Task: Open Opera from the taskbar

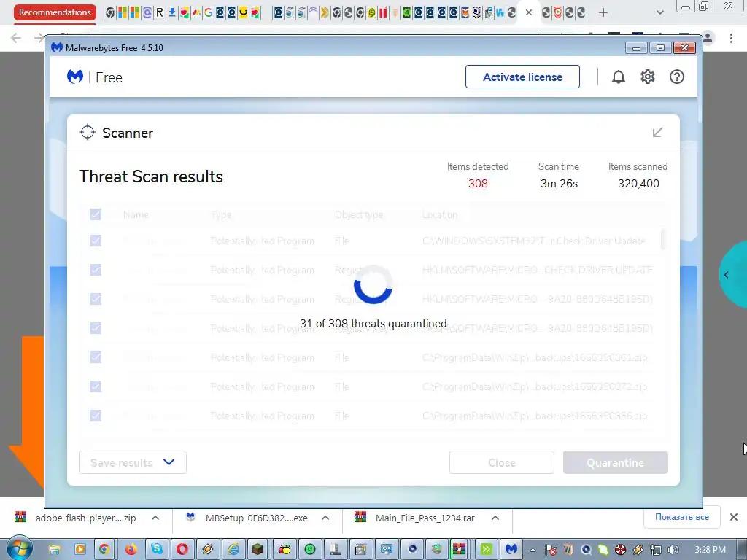Action: tap(182, 550)
